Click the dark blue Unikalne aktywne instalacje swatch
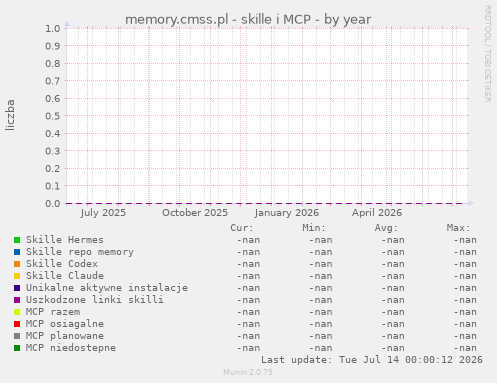This screenshot has width=497, height=383. [17, 288]
